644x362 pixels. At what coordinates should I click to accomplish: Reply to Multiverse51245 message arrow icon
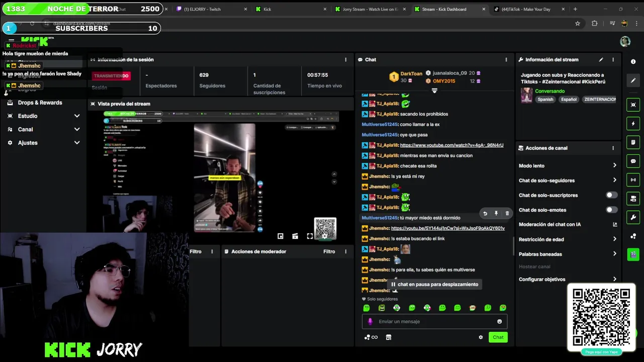[485, 213]
